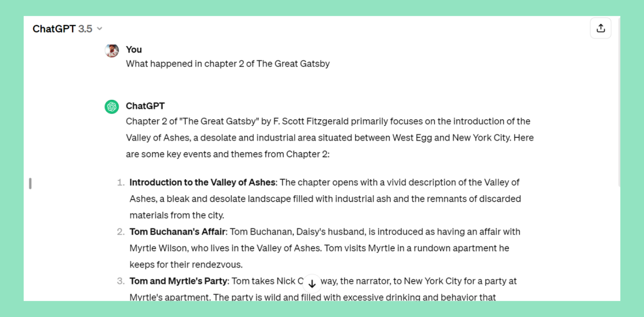
Task: Click the response's opening paragraph about F. Scott Fitzgerald
Action: [330, 138]
